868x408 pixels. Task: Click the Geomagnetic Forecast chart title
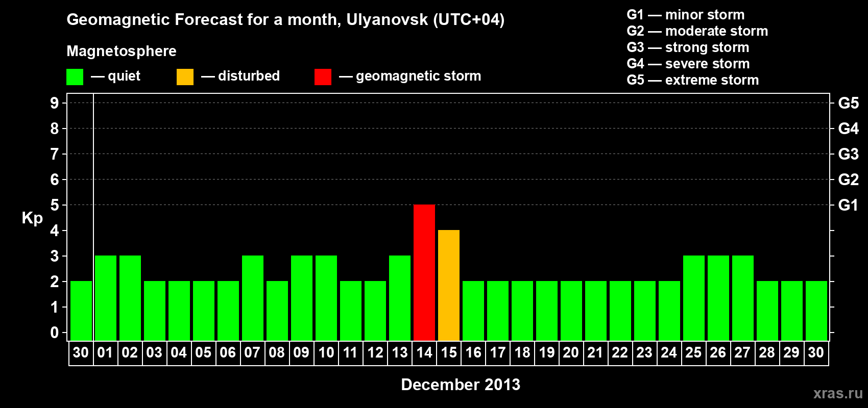285,19
